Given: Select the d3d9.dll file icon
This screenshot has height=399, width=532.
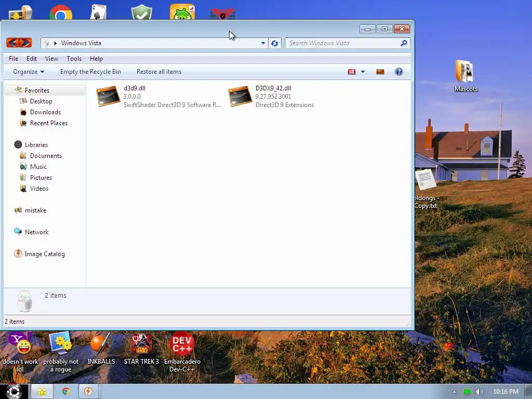Looking at the screenshot, I should coord(108,96).
